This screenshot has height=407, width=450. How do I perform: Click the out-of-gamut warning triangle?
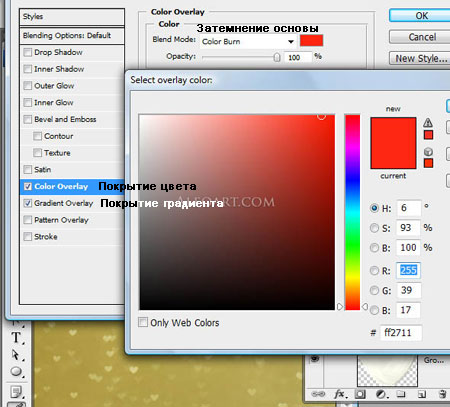point(428,123)
